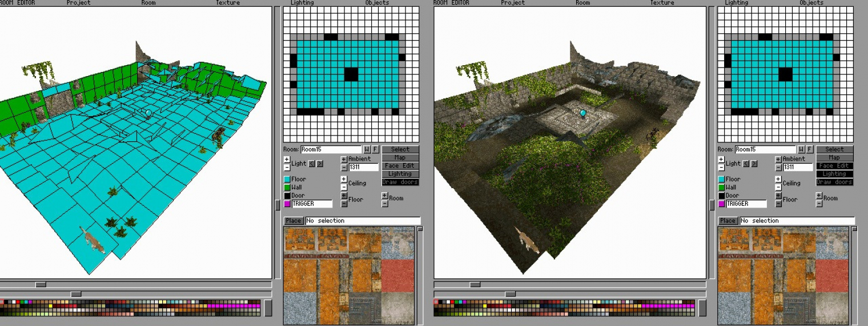The height and width of the screenshot is (326, 868).
Task: Turn off Draw doors in the left editor
Action: tap(400, 182)
